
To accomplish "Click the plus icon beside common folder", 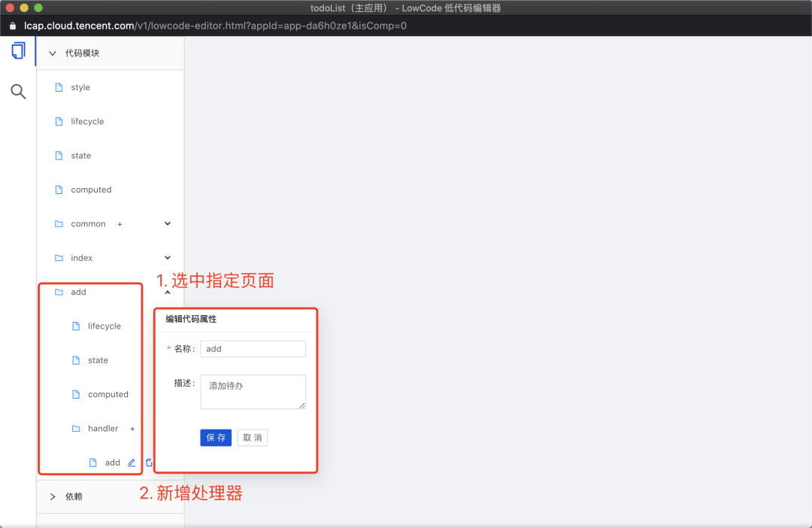I will click(x=120, y=224).
